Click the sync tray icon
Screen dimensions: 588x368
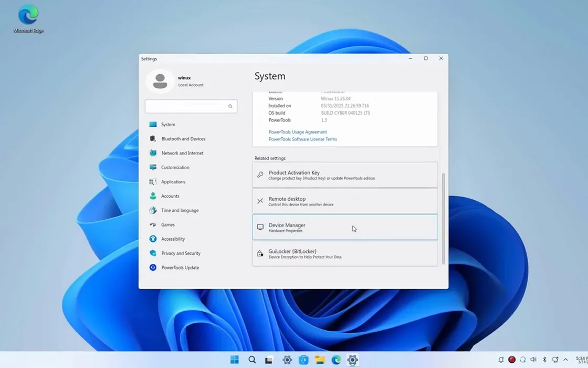pos(523,360)
